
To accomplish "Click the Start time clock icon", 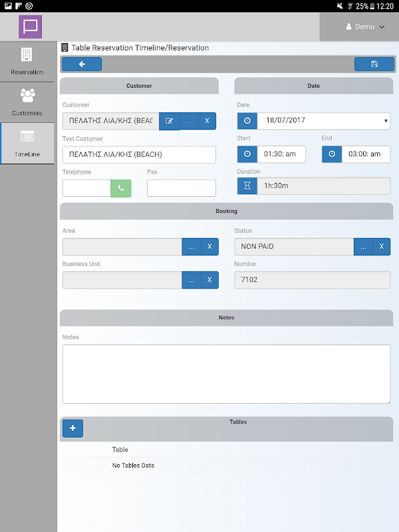I will pyautogui.click(x=247, y=154).
